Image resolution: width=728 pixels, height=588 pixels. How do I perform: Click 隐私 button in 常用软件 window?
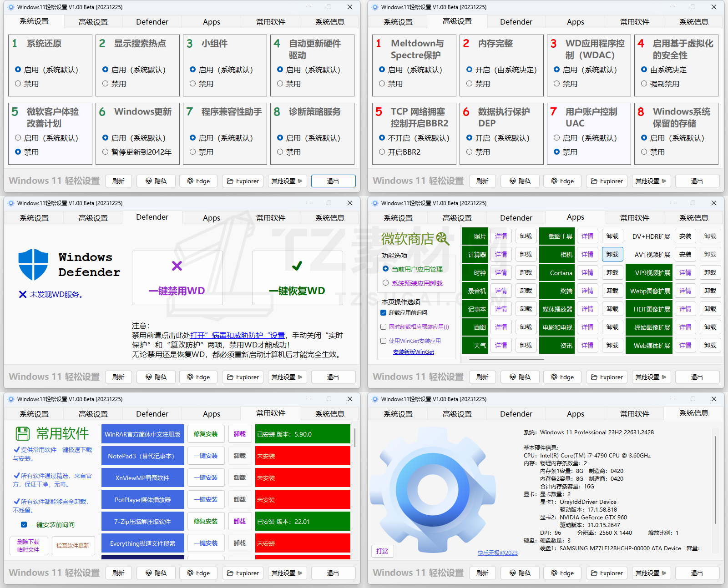(x=156, y=573)
